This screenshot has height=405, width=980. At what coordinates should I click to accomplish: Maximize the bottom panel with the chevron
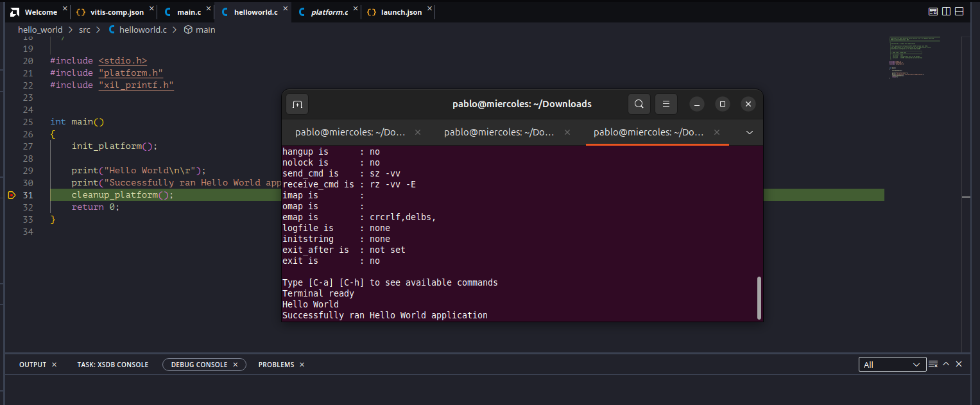(945, 364)
